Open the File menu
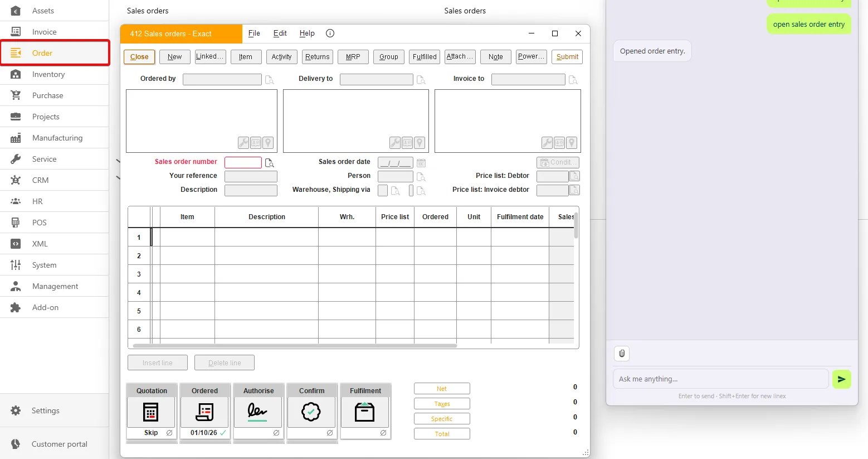The height and width of the screenshot is (459, 868). click(x=254, y=33)
